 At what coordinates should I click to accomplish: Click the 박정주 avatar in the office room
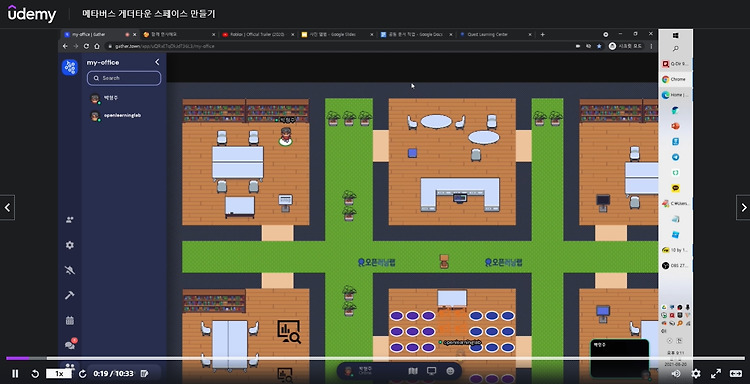tap(286, 136)
